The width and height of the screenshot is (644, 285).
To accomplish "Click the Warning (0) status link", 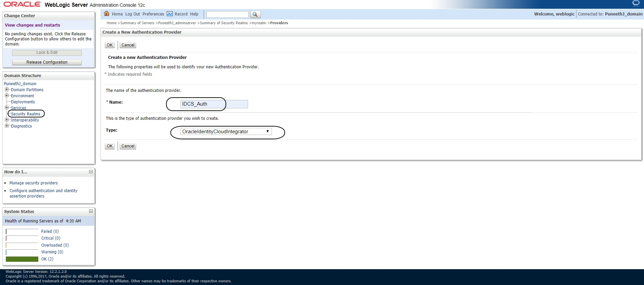I will coord(52,252).
